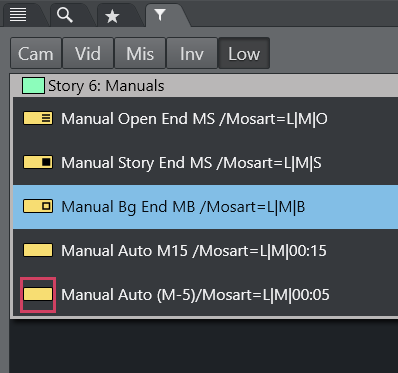Select Manual Auto M15 item text
398x373 pixels.
194,251
